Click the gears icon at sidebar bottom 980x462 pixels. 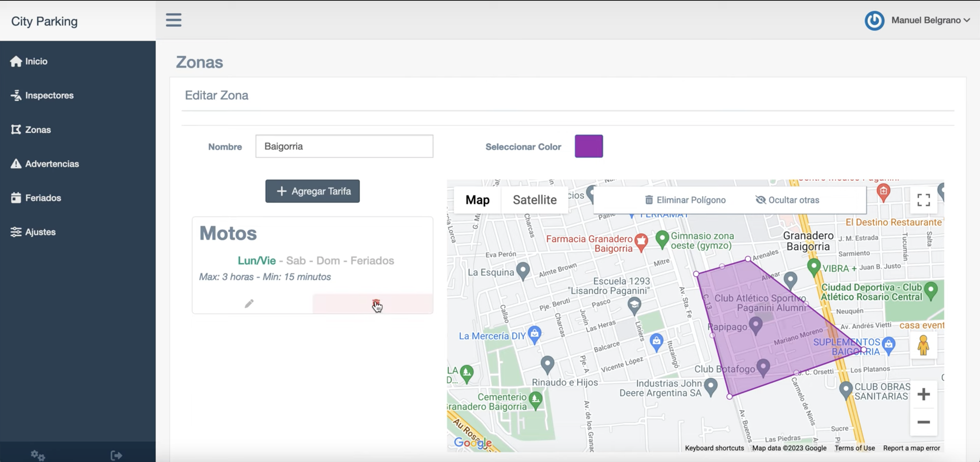pyautogui.click(x=38, y=455)
